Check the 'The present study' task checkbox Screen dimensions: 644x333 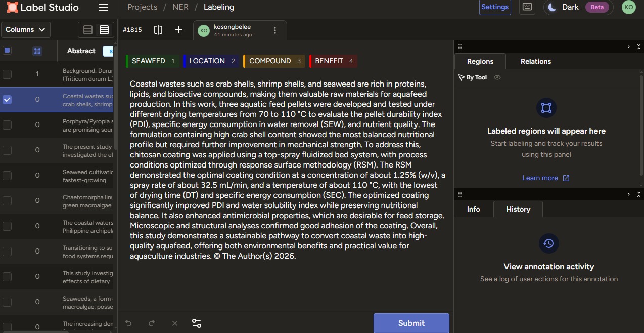pyautogui.click(x=7, y=150)
